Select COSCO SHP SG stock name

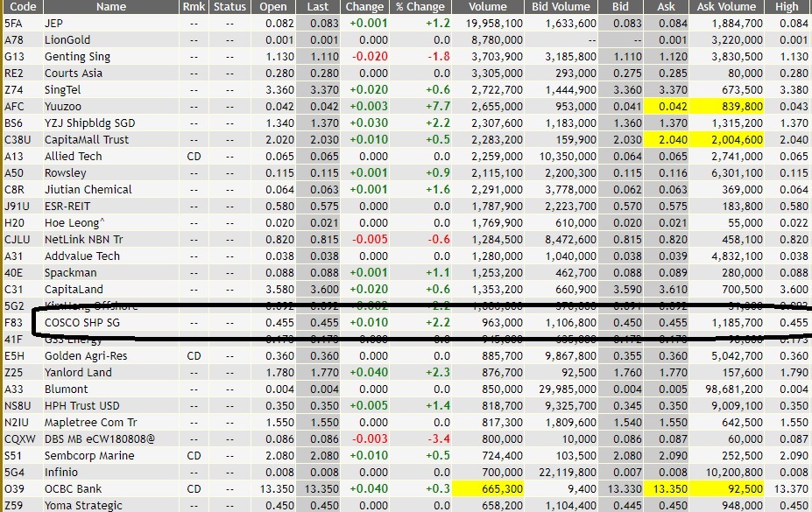pyautogui.click(x=81, y=323)
